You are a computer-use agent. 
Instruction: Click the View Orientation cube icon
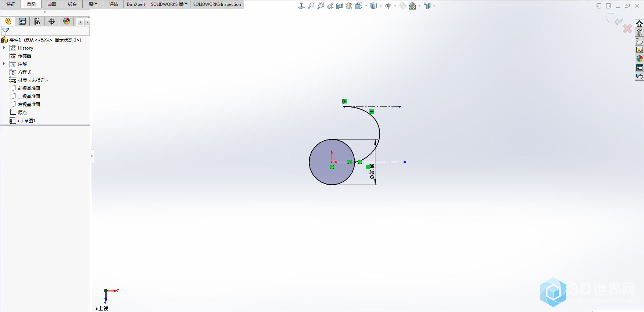(359, 6)
